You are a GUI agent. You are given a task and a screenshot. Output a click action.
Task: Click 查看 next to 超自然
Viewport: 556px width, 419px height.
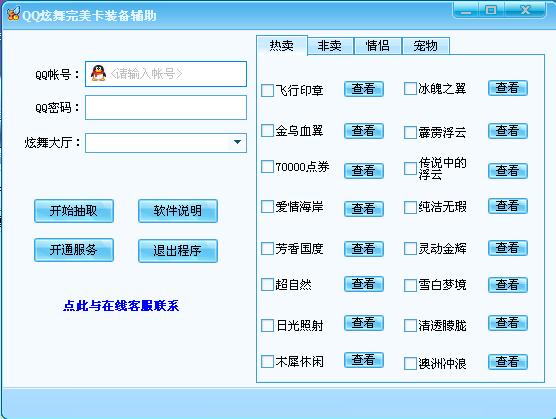point(364,284)
